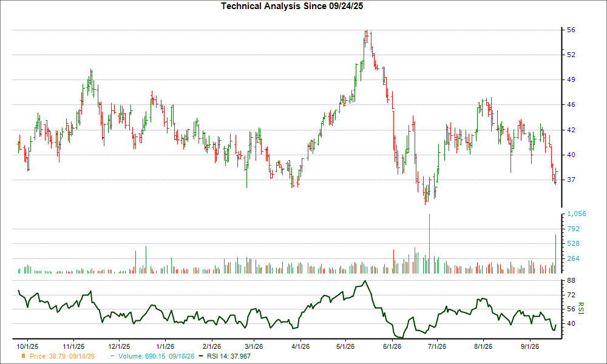Click the RSI axis label 56

[571, 309]
